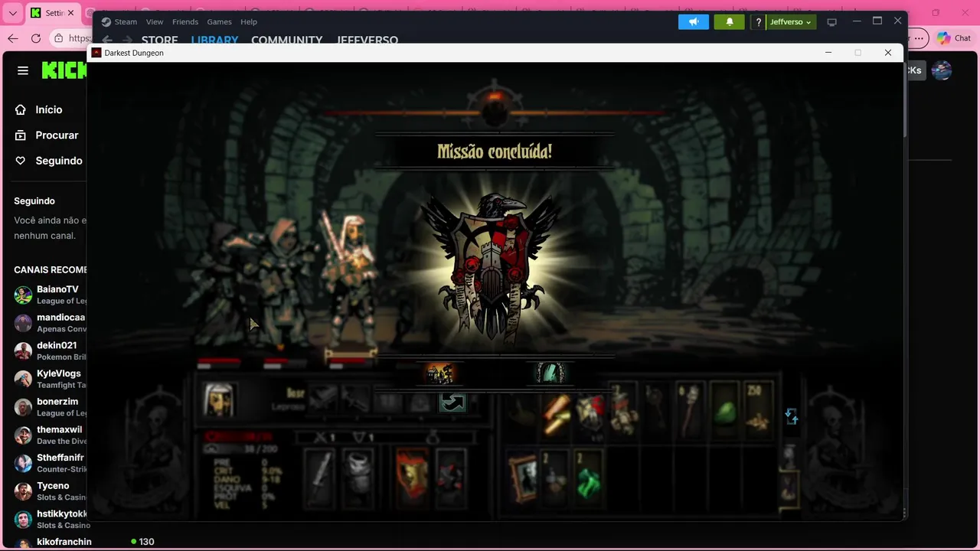Click browser more options ellipsis button
The image size is (980, 551).
point(919,37)
